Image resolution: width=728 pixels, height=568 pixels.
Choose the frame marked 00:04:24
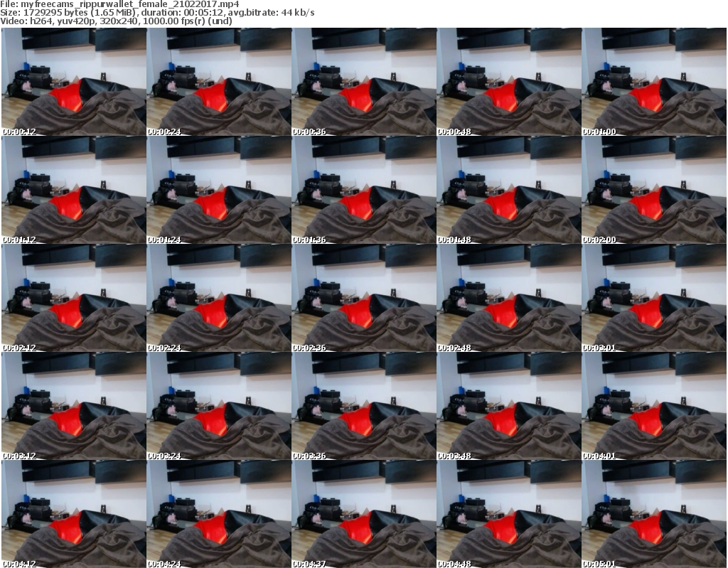(219, 514)
